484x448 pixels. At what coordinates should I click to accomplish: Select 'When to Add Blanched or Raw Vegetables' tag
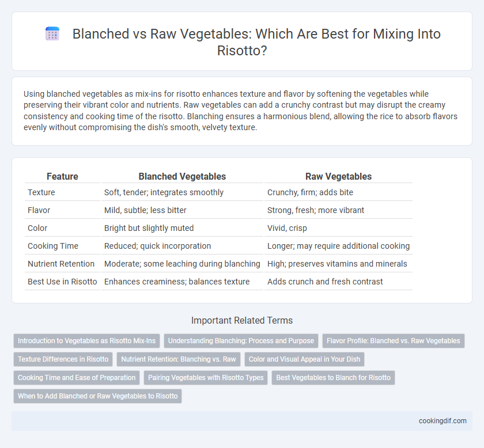point(97,396)
